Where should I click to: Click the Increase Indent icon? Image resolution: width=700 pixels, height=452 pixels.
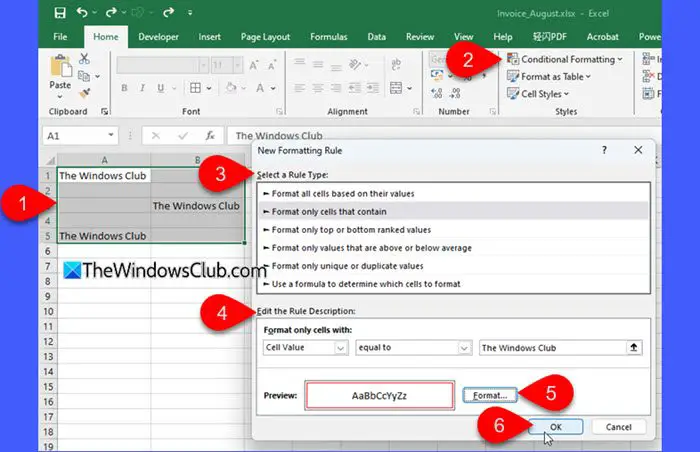[373, 88]
